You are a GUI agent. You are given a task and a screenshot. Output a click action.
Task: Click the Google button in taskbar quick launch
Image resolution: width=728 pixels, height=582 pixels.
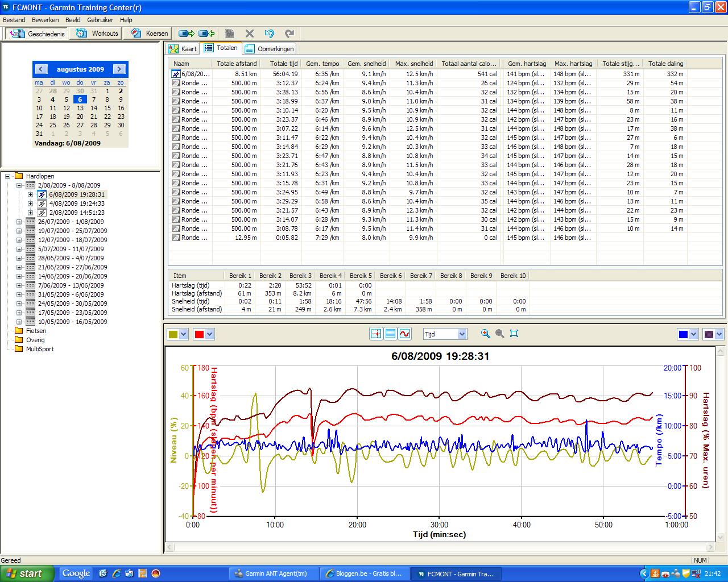(76, 573)
